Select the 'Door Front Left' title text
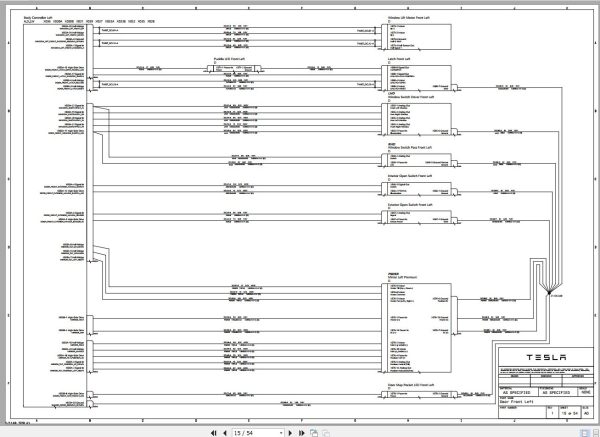The height and width of the screenshot is (437, 600). point(516,402)
